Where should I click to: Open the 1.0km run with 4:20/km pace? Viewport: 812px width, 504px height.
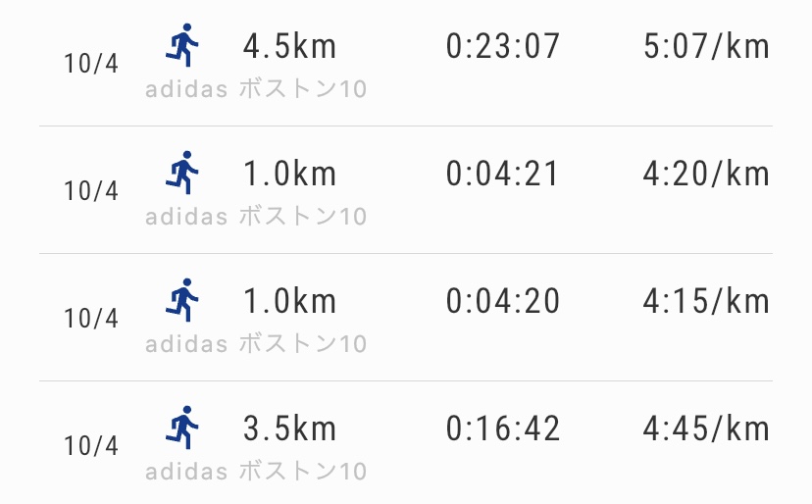(x=406, y=189)
